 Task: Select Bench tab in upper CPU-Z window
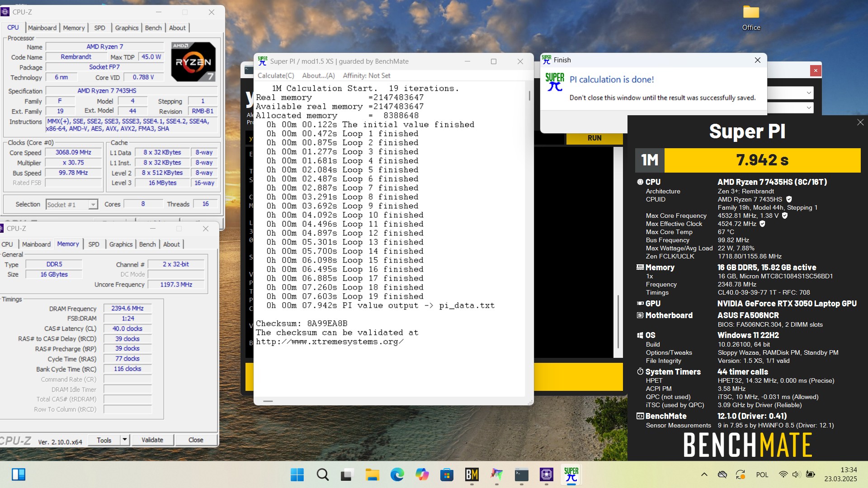[153, 28]
